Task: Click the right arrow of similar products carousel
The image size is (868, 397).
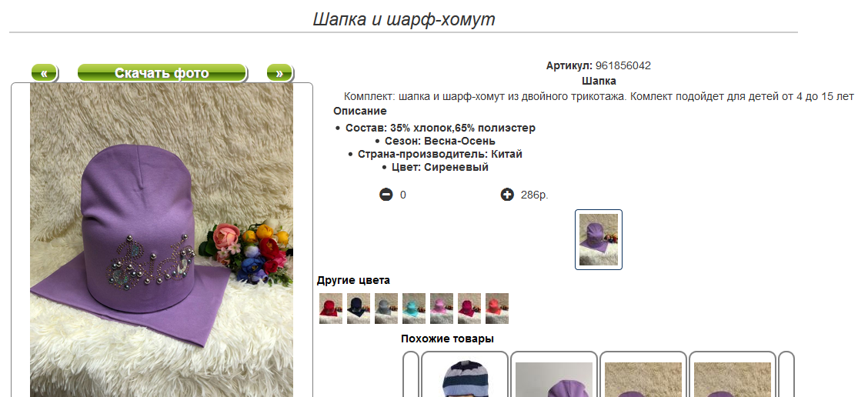Action: pos(786,374)
